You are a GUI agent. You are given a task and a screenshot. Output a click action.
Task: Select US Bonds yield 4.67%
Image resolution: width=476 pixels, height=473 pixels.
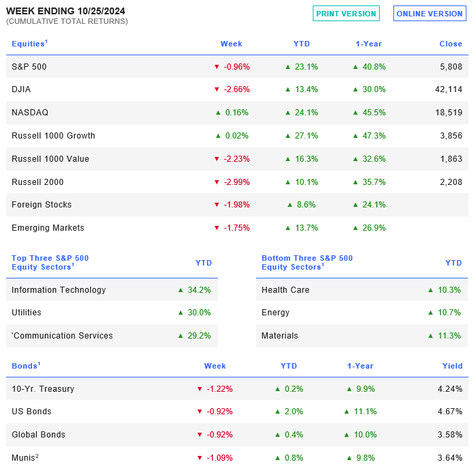click(450, 412)
